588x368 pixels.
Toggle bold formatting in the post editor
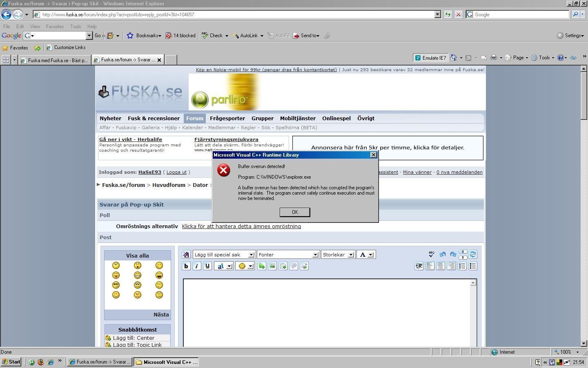(186, 266)
